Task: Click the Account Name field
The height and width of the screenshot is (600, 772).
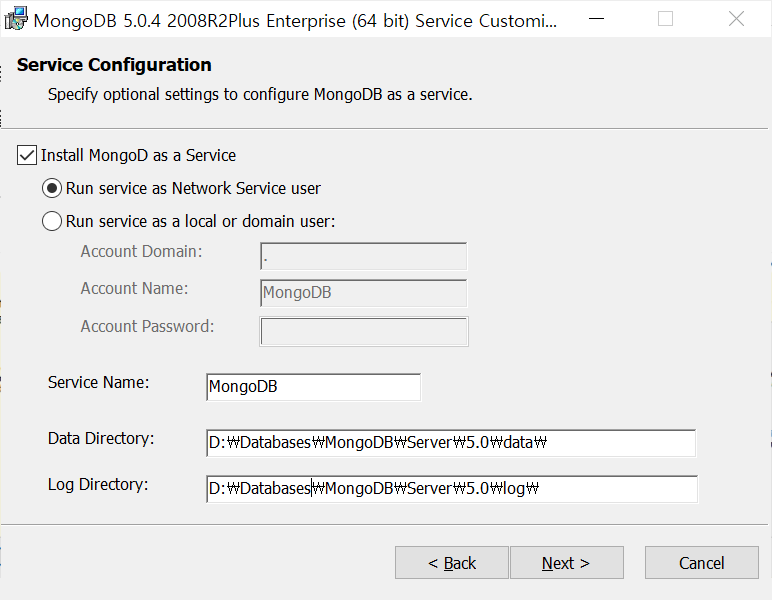Action: tap(363, 293)
